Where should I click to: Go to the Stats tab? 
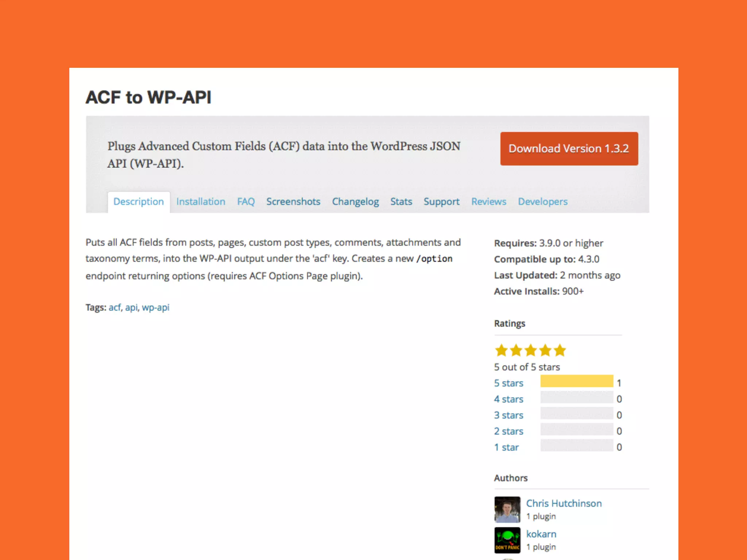pos(401,202)
